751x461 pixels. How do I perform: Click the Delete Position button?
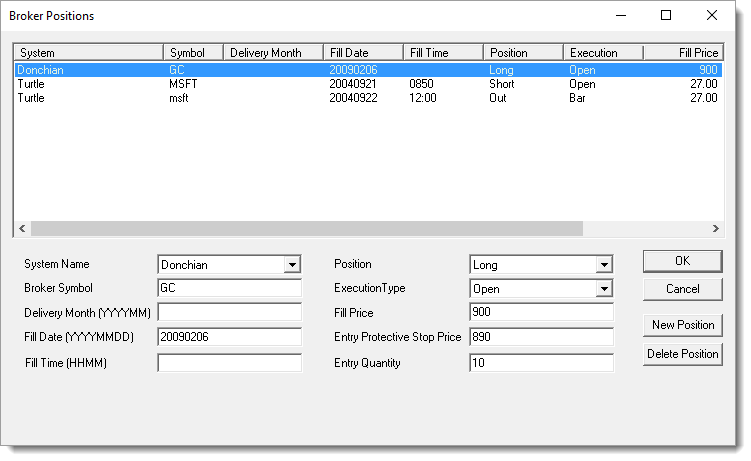[682, 354]
